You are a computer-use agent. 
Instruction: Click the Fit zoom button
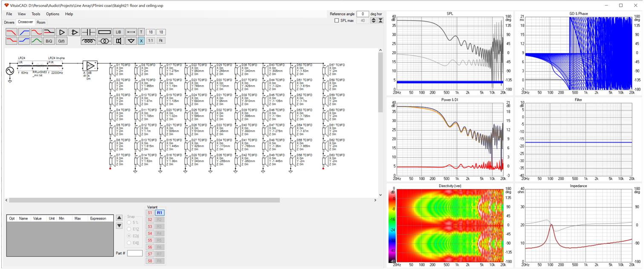(x=161, y=41)
